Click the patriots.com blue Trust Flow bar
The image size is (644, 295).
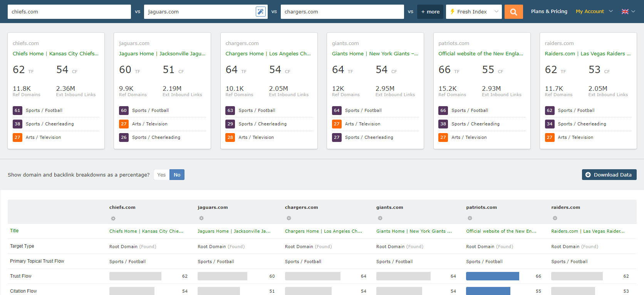click(492, 276)
